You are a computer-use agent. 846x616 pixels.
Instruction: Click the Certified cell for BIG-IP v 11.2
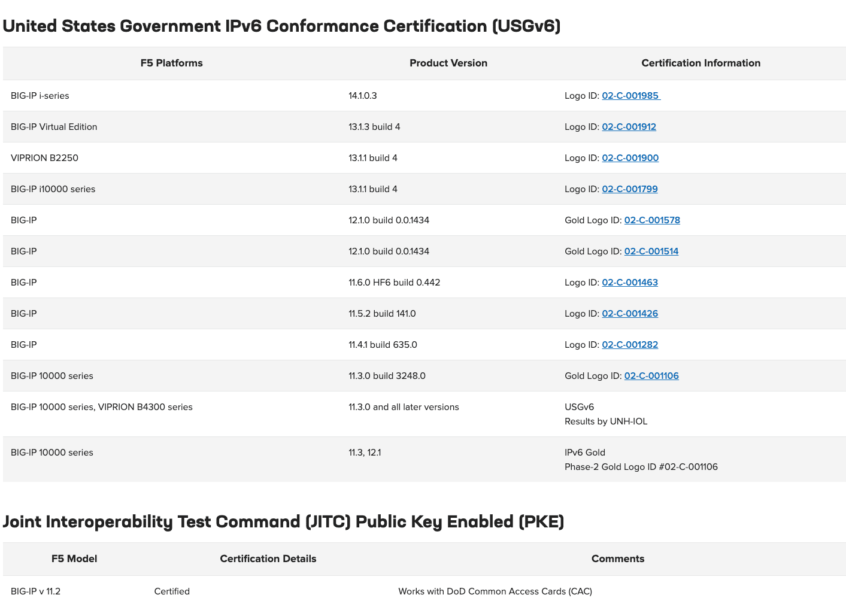pyautogui.click(x=172, y=591)
